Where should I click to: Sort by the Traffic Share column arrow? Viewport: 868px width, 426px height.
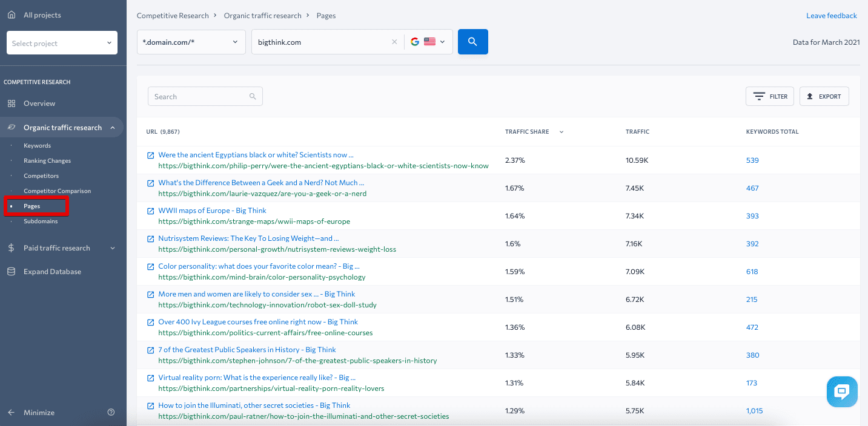562,132
